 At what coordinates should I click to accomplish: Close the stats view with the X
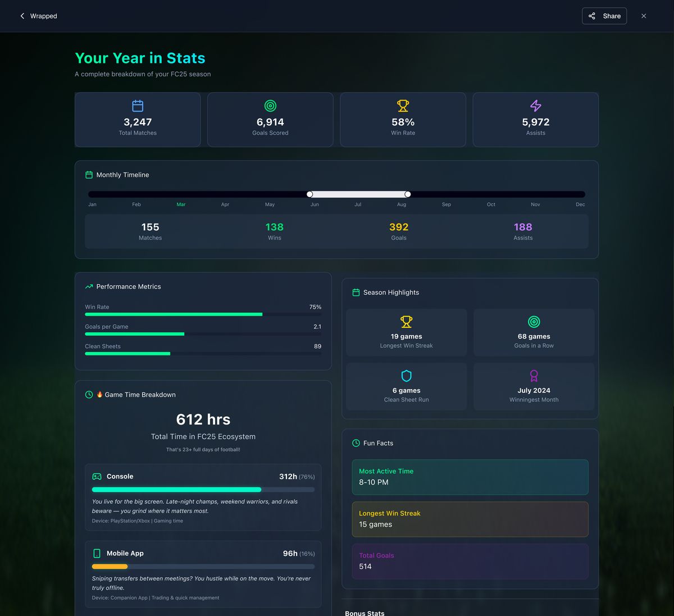coord(644,16)
